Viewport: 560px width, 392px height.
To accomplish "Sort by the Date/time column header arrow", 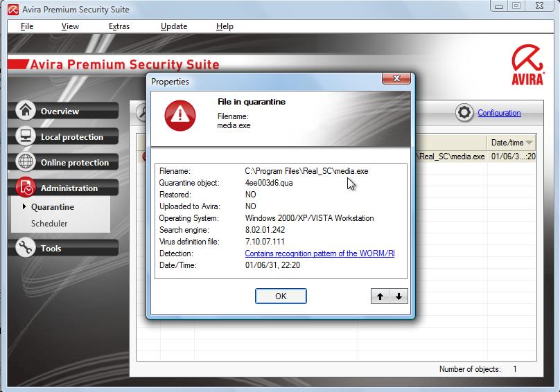I will [529, 143].
